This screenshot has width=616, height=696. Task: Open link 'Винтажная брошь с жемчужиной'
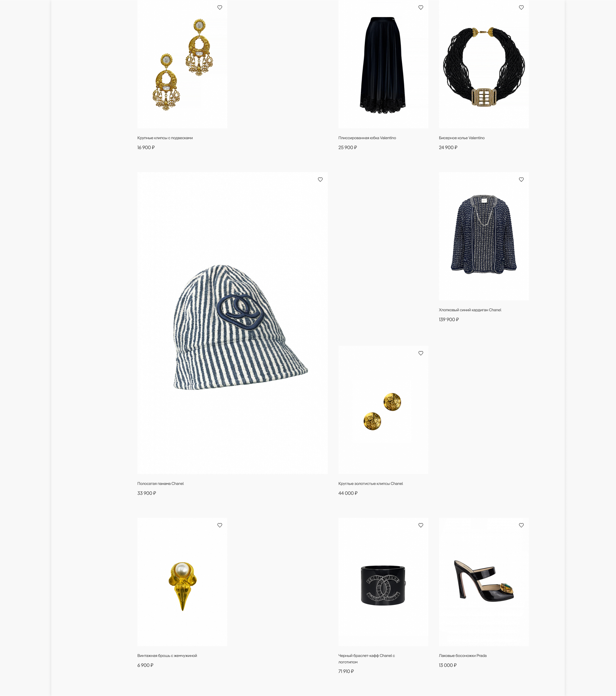click(167, 656)
